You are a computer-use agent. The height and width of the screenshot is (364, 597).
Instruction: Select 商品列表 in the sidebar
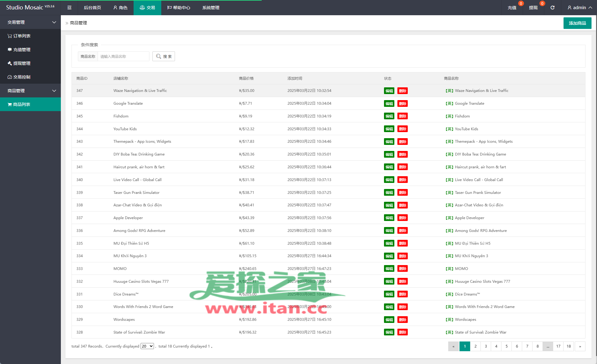point(30,104)
